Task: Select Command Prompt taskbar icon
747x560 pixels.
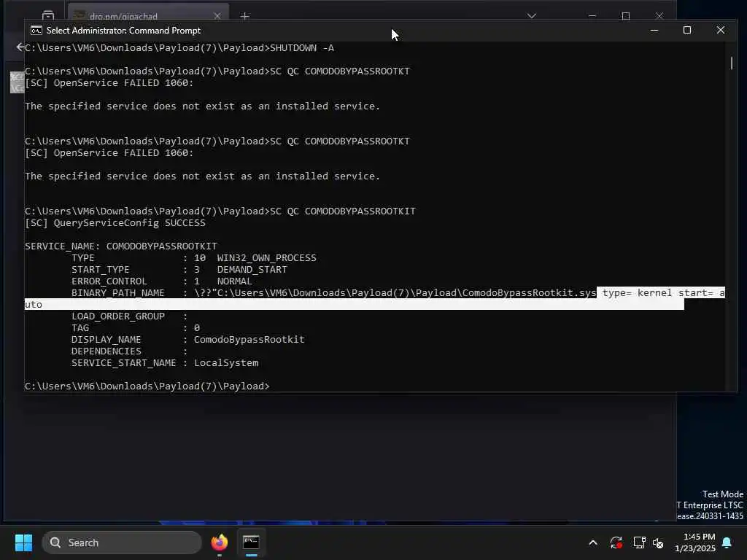Action: coord(251,542)
